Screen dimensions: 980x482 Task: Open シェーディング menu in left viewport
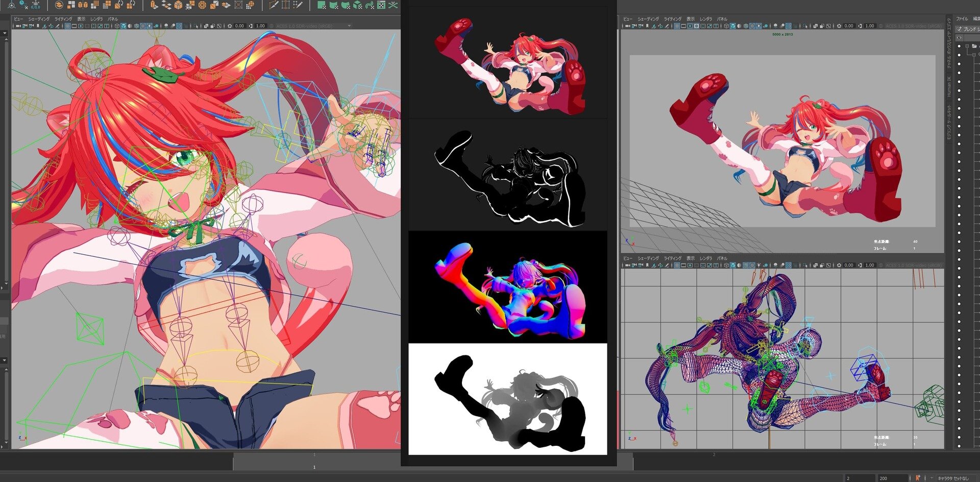[x=39, y=19]
